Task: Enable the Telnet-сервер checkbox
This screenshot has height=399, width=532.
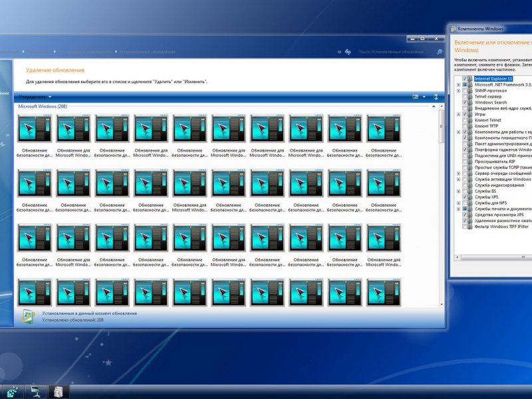Action: click(x=464, y=96)
